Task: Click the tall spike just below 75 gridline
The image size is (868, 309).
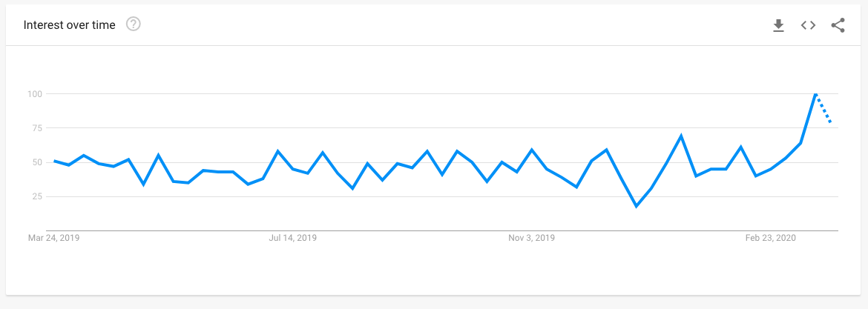Action: coord(681,136)
